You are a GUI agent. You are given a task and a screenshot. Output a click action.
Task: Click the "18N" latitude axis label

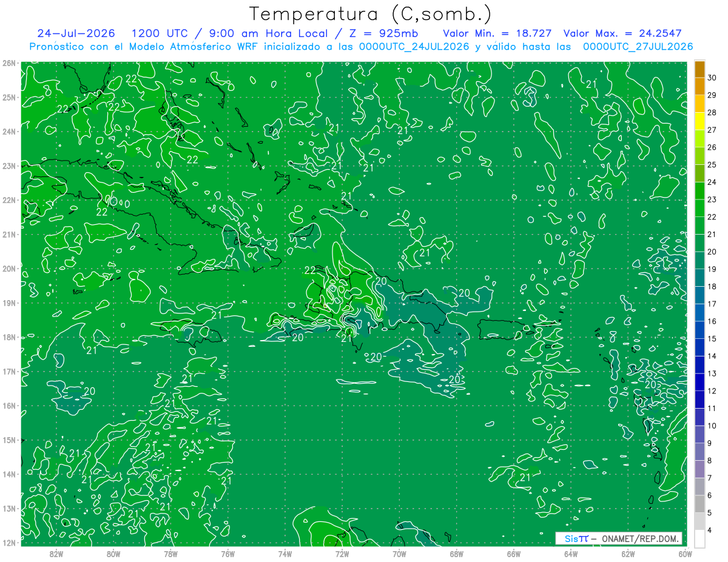click(x=9, y=337)
